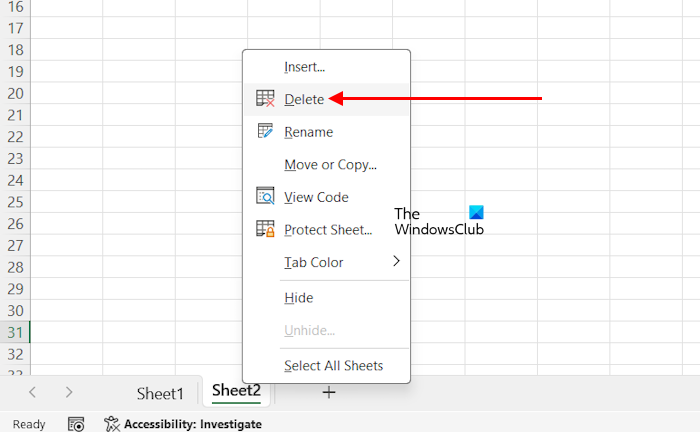Choose Hide from the context menu
700x432 pixels.
pyautogui.click(x=299, y=297)
